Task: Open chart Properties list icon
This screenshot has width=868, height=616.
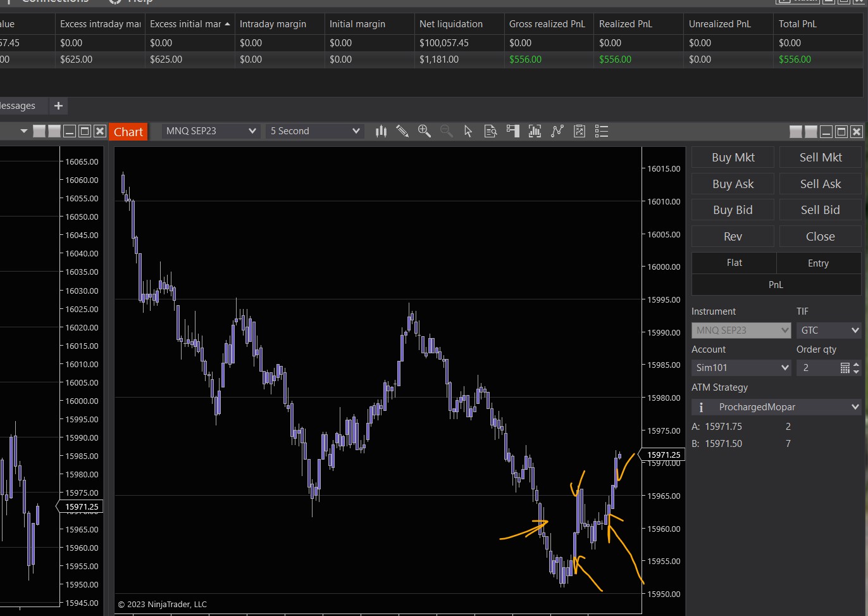Action: 602,131
